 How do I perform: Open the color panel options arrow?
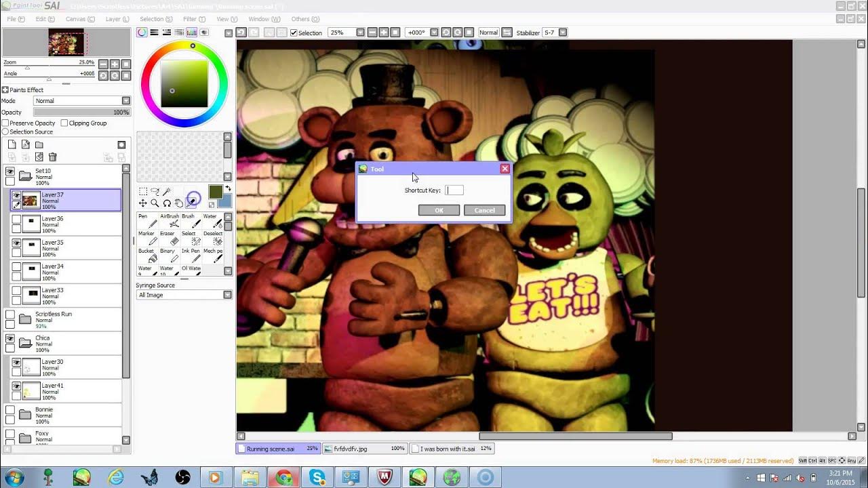228,33
